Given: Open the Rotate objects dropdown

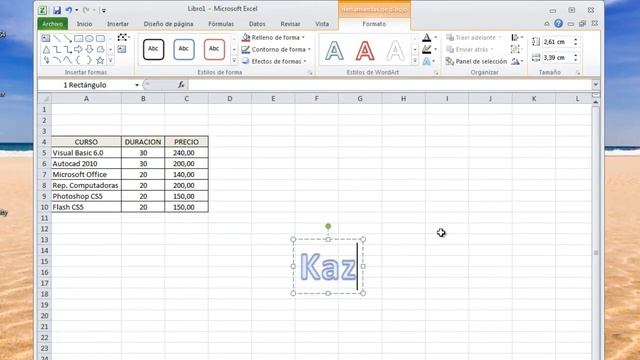Looking at the screenshot, I should tap(517, 61).
